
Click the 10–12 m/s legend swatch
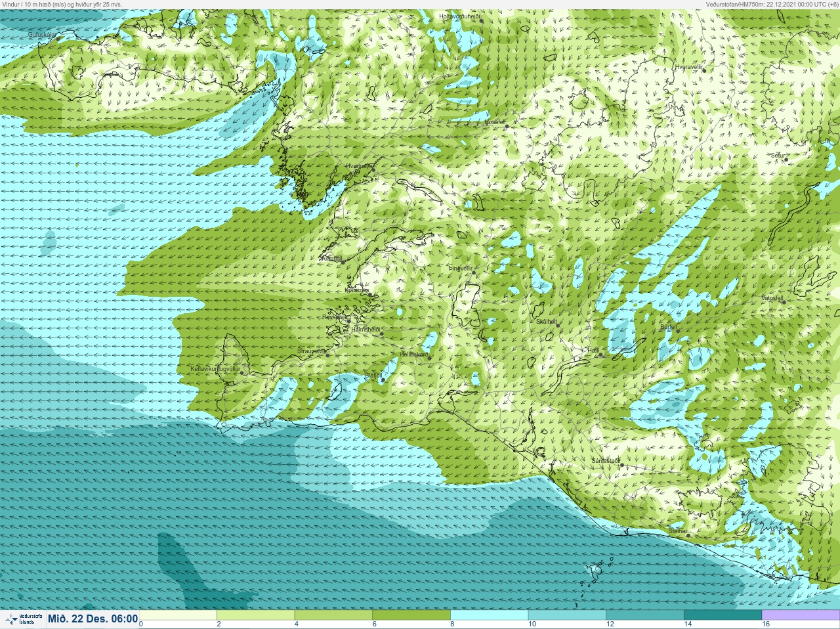567,615
